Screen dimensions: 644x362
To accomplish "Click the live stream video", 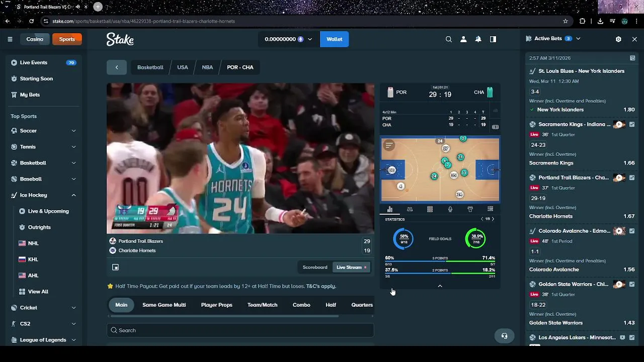I will coord(240,158).
